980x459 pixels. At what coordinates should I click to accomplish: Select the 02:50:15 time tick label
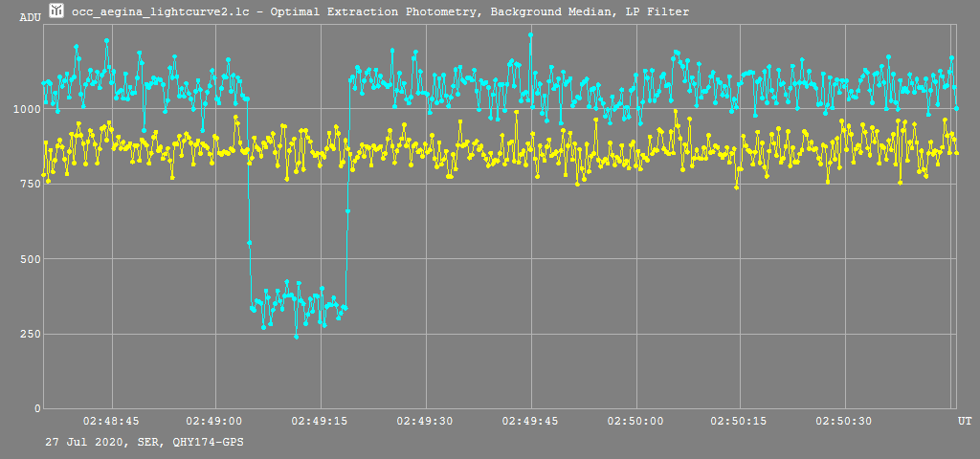741,421
